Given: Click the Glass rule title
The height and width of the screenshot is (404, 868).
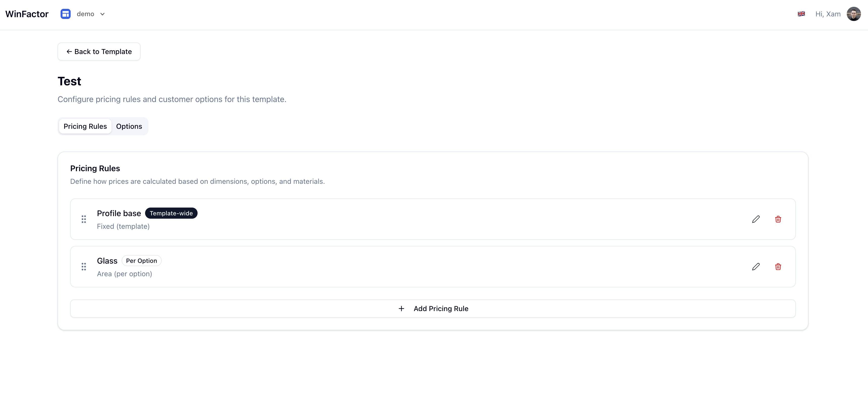Looking at the screenshot, I should (x=107, y=261).
